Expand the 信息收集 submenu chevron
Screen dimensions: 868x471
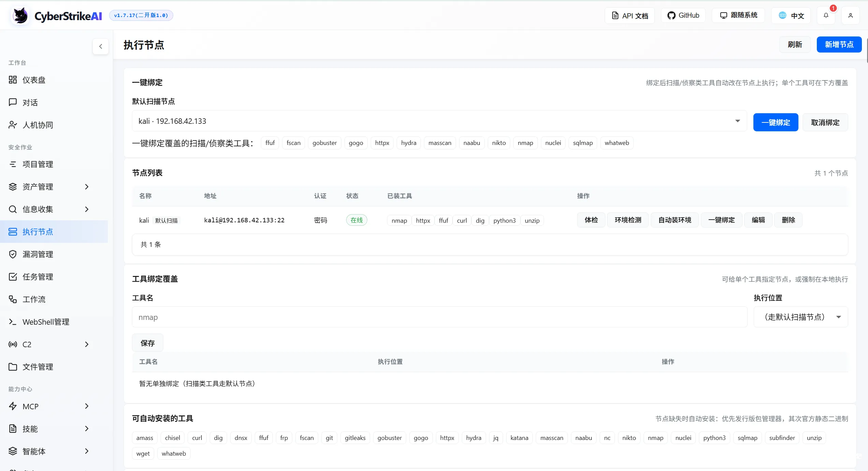point(87,209)
